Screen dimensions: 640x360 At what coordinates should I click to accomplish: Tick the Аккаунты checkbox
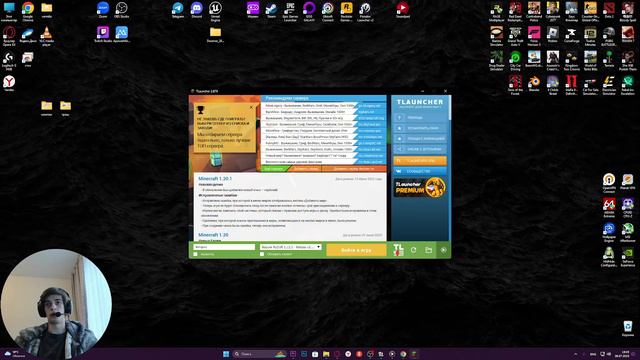196,254
